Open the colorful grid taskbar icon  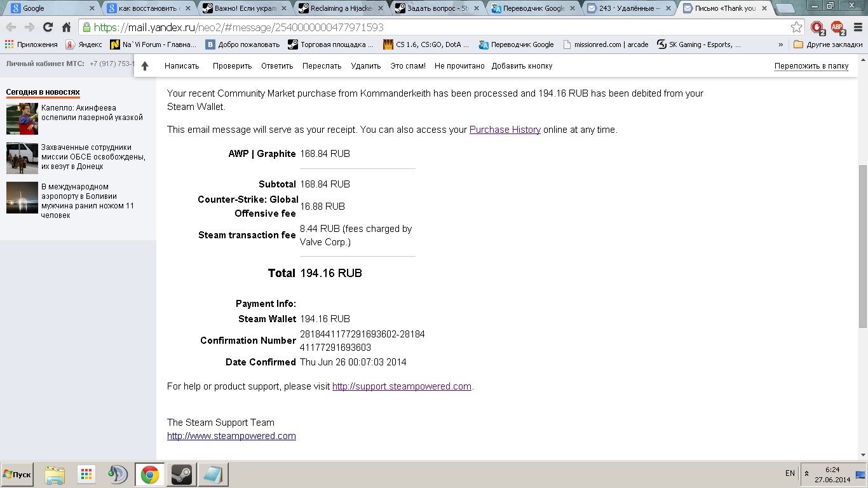86,475
